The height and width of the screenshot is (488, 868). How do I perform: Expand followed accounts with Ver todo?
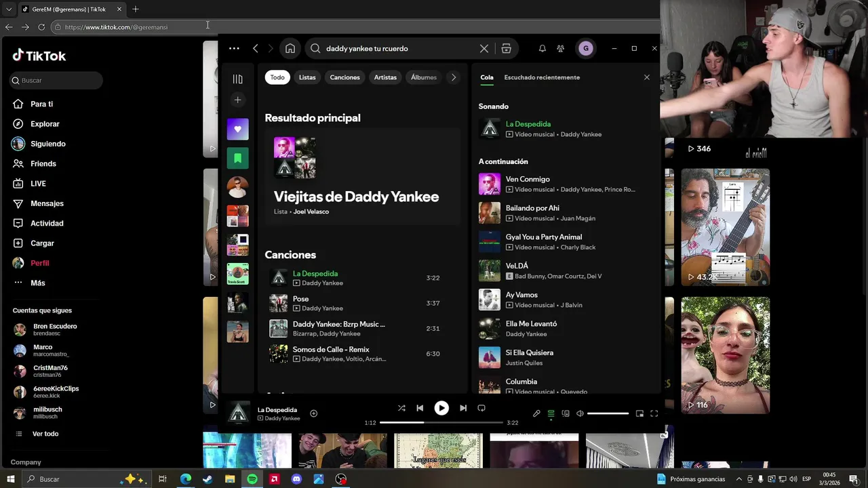coord(45,434)
